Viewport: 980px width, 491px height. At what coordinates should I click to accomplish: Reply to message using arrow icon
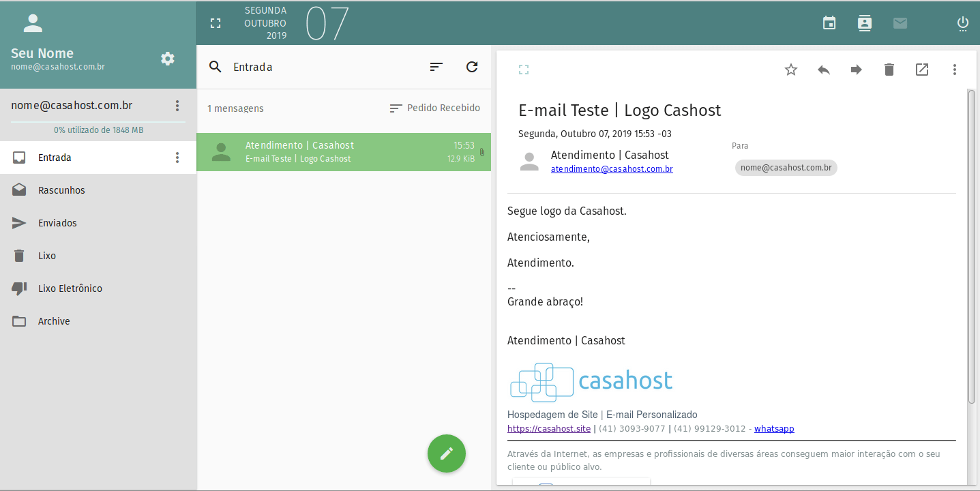pyautogui.click(x=824, y=70)
